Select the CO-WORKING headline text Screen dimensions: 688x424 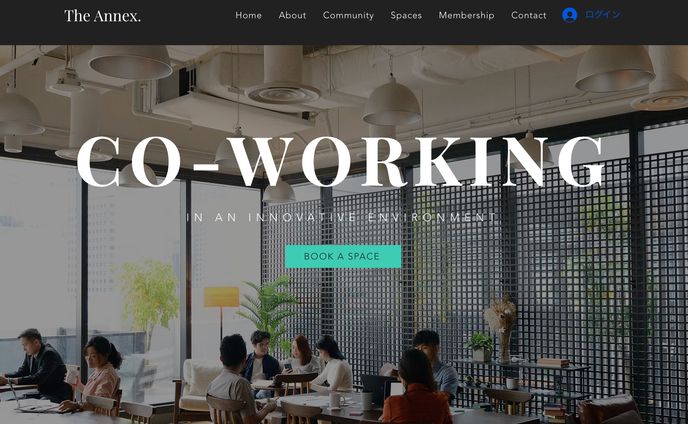pyautogui.click(x=340, y=162)
